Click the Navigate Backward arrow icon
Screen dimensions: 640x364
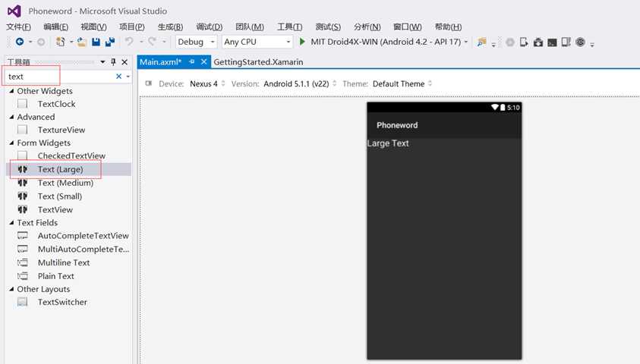click(19, 42)
